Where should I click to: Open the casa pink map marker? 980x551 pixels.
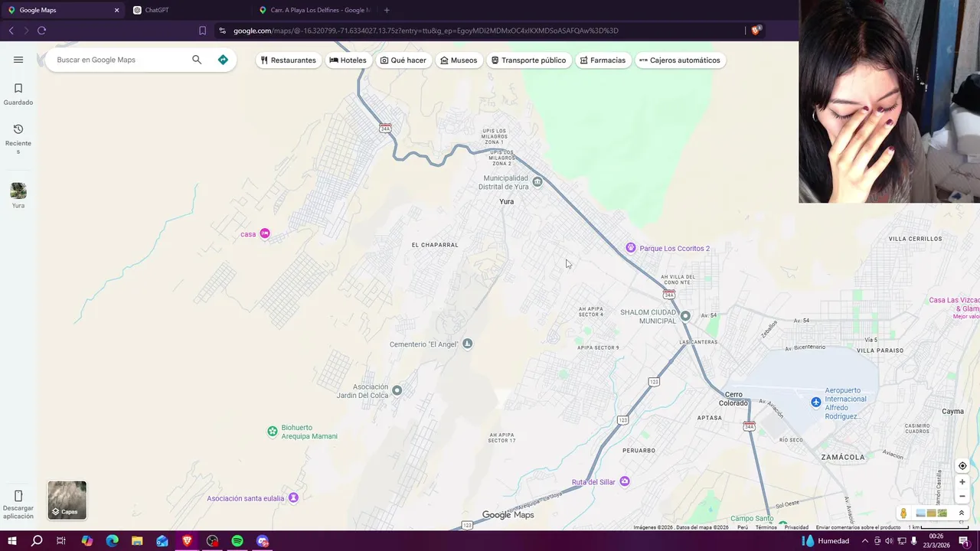pyautogui.click(x=265, y=233)
